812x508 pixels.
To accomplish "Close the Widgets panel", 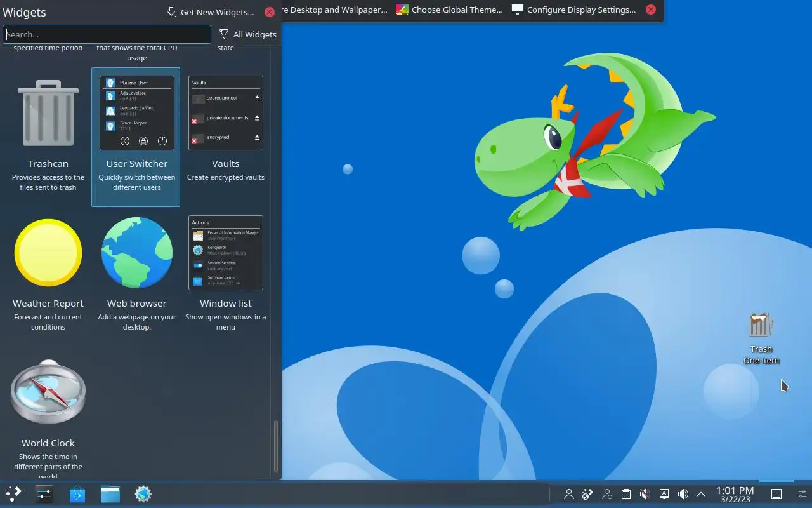I will click(270, 12).
